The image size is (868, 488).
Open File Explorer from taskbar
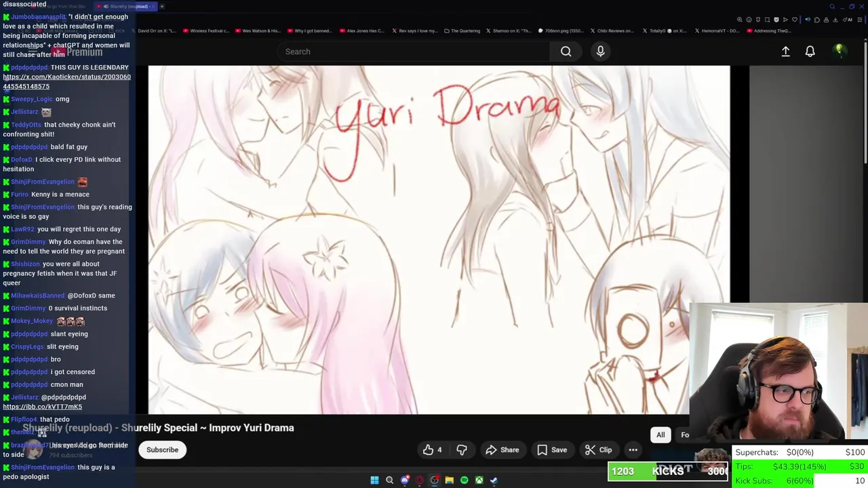(449, 480)
